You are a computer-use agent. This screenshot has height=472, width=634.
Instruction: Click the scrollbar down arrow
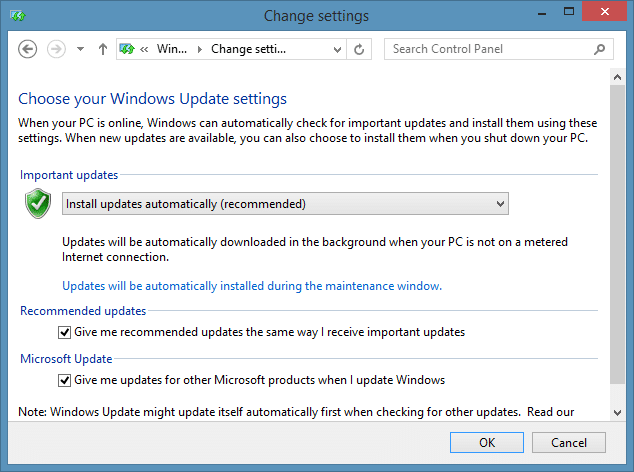pyautogui.click(x=617, y=413)
